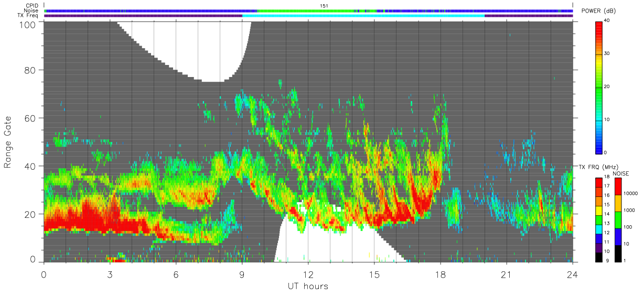Click the Noise label above the plot
The height and width of the screenshot is (297, 644).
coord(31,10)
